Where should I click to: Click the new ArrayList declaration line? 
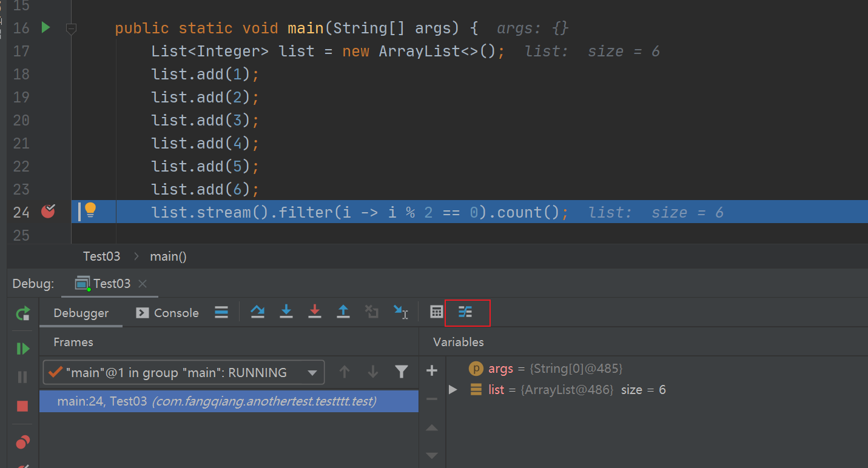tap(328, 51)
